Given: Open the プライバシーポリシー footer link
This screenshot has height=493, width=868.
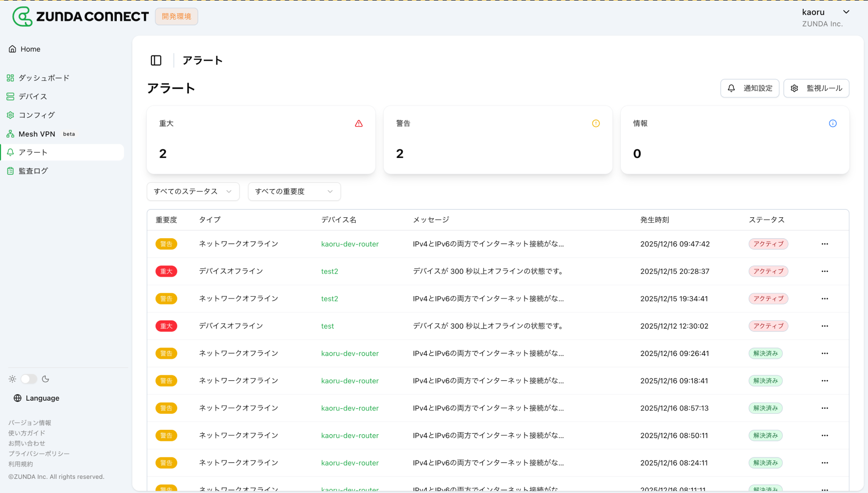Looking at the screenshot, I should point(39,454).
